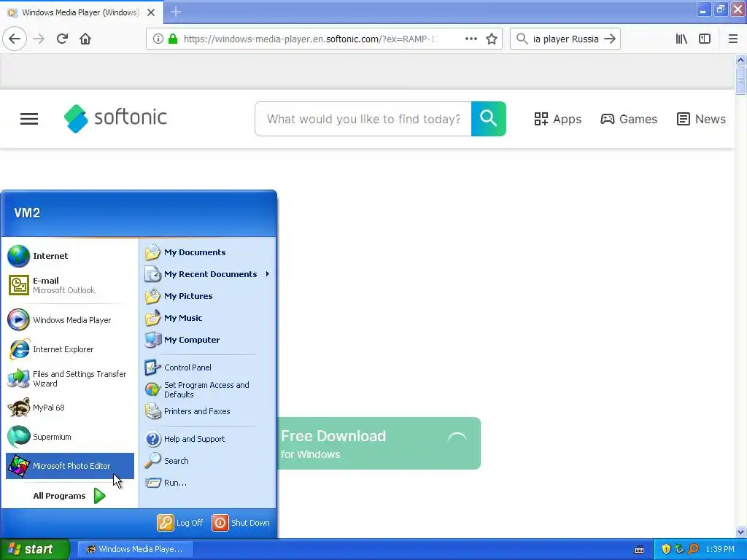Viewport: 747px width, 560px height.
Task: Select the Windows Media Player browser tab
Action: click(81, 12)
